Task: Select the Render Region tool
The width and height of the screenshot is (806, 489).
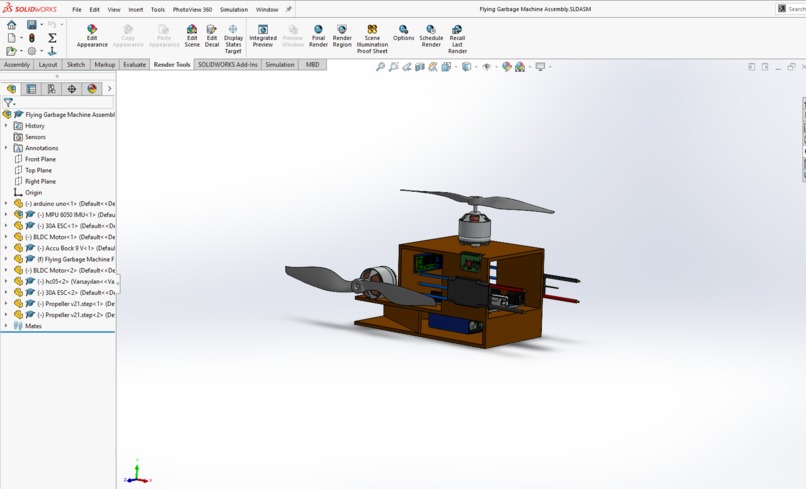Action: (x=342, y=36)
